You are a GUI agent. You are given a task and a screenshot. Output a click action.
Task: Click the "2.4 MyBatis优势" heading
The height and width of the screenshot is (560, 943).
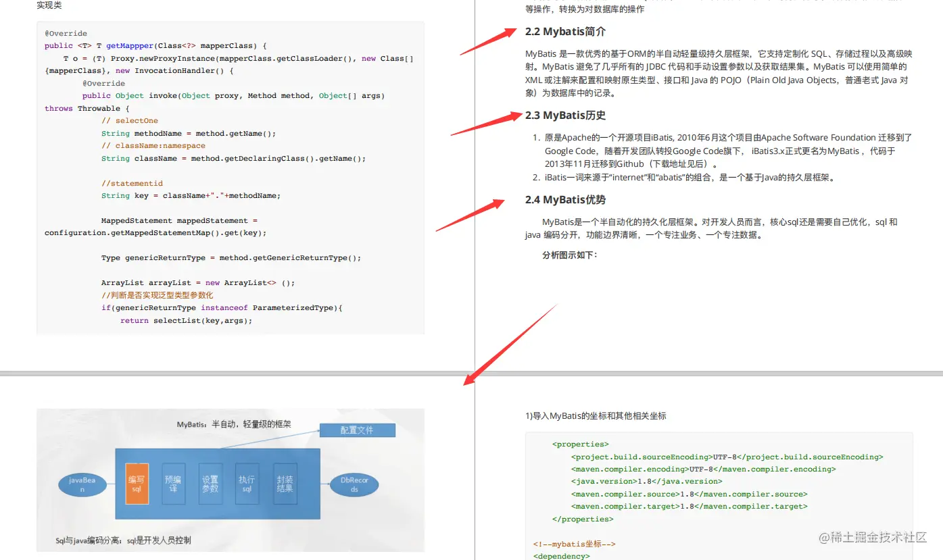pyautogui.click(x=565, y=200)
